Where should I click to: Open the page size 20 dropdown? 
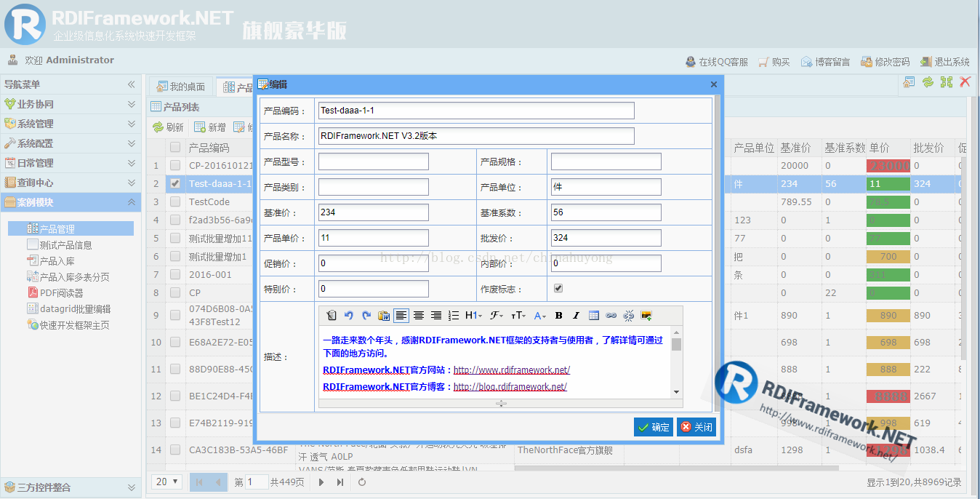pos(168,482)
